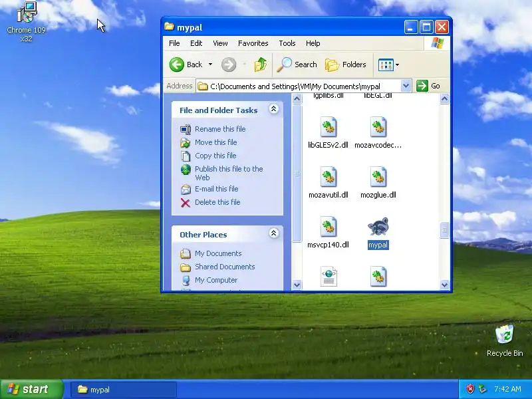The width and height of the screenshot is (532, 399).
Task: Click the security shield tray icon
Action: [470, 389]
